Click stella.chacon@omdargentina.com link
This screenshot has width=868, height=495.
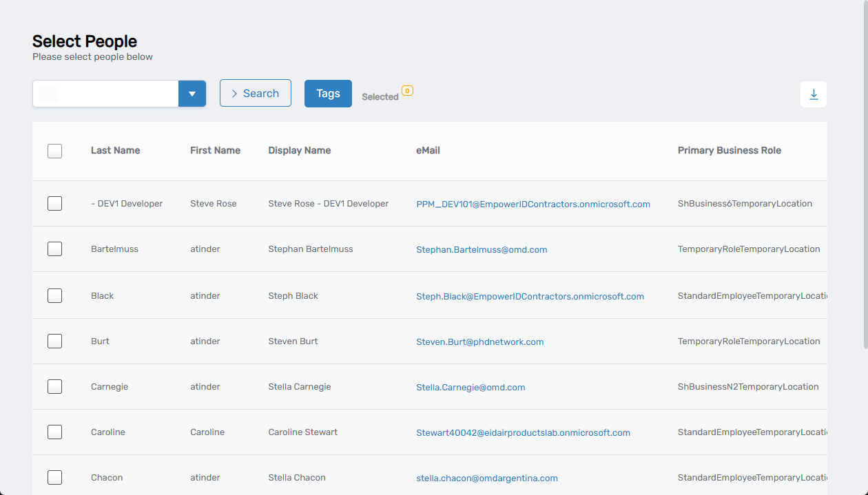coord(487,478)
